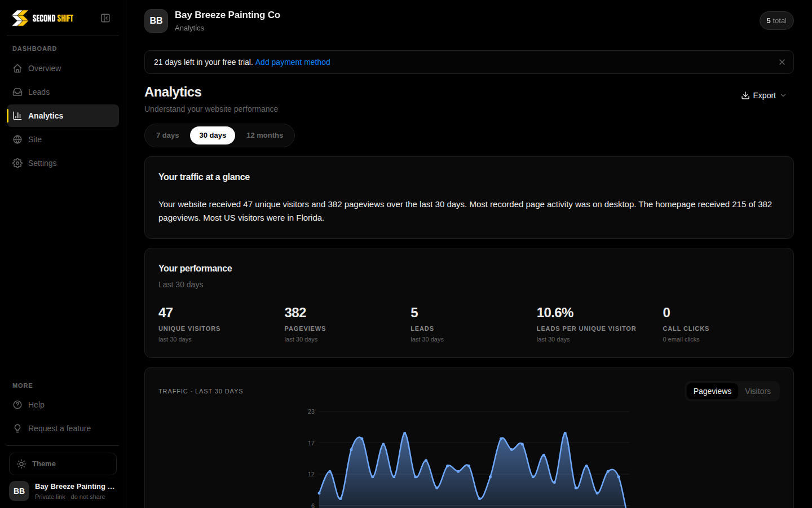
Task: Open the Export dropdown chevron
Action: pyautogui.click(x=783, y=95)
